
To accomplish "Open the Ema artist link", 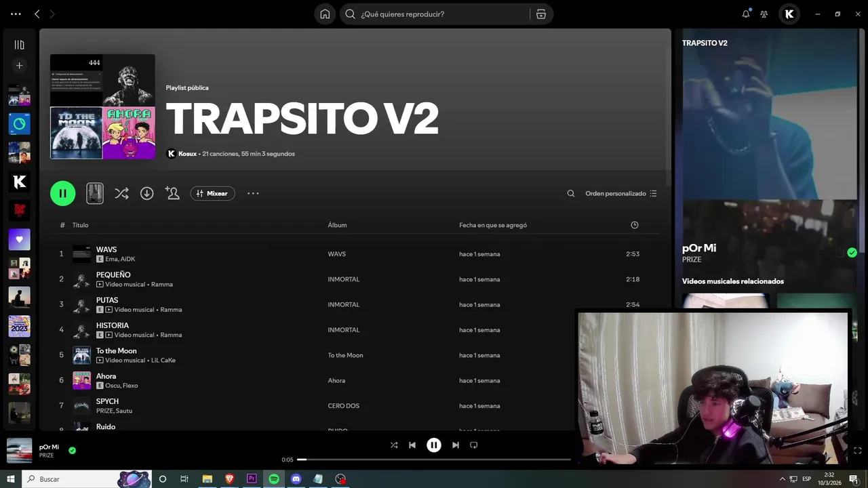I will click(111, 259).
